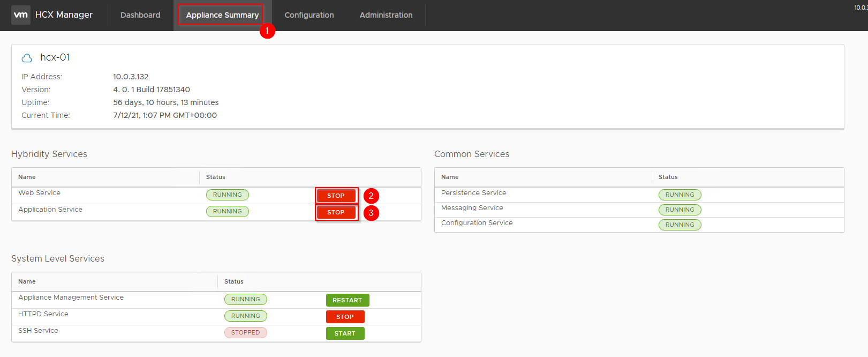The width and height of the screenshot is (868, 357).
Task: Select the Appliance Management Service name
Action: 71,297
